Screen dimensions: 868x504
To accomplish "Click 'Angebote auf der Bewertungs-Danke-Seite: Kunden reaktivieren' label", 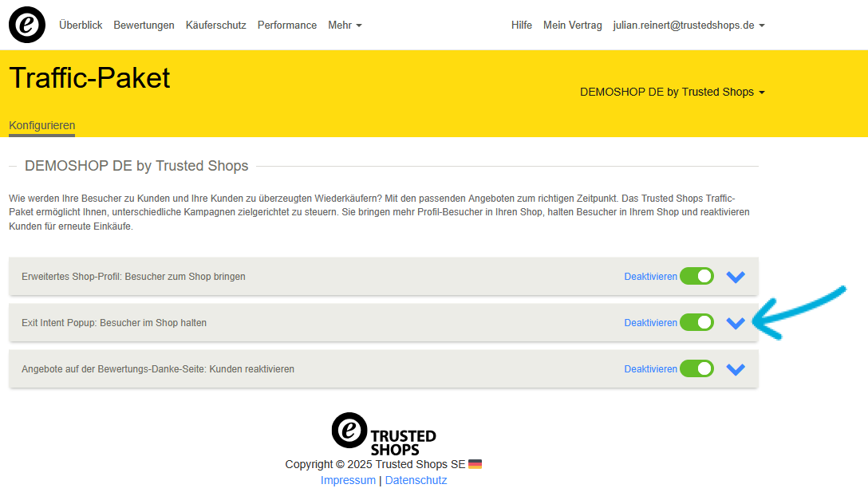I will [158, 369].
